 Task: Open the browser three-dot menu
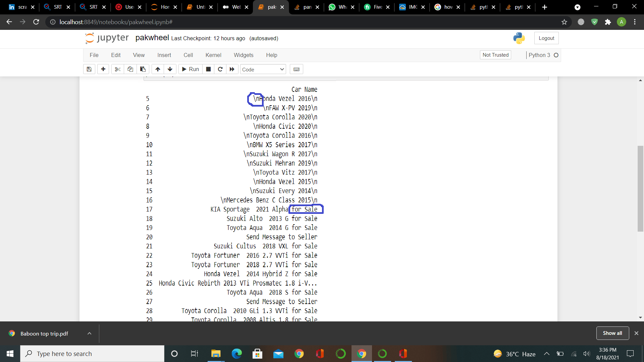click(x=635, y=22)
